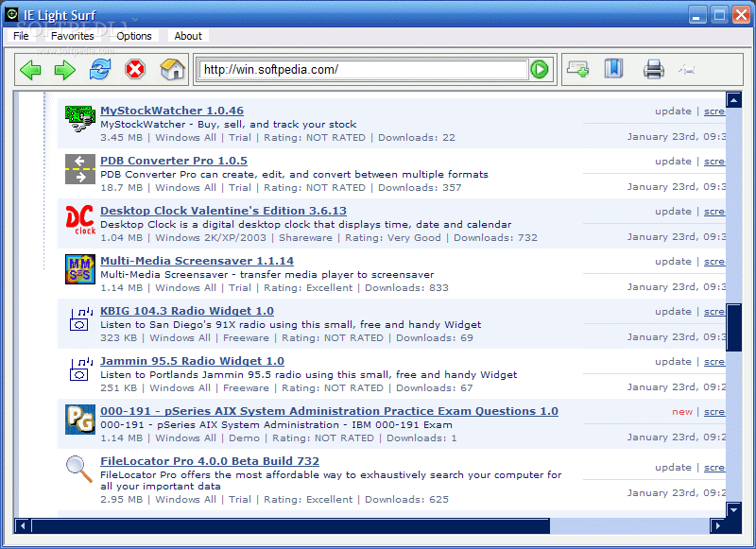Click the vertical scrollbar up arrow
This screenshot has width=756, height=549.
733,101
